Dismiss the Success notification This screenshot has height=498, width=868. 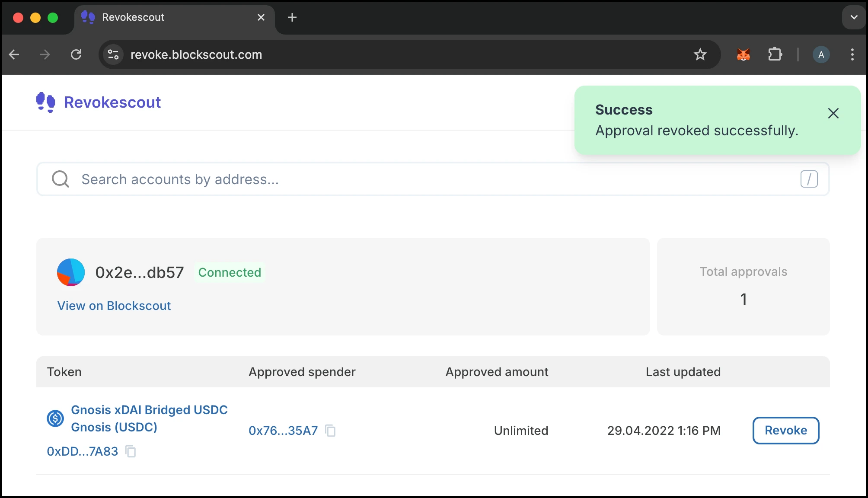[833, 113]
